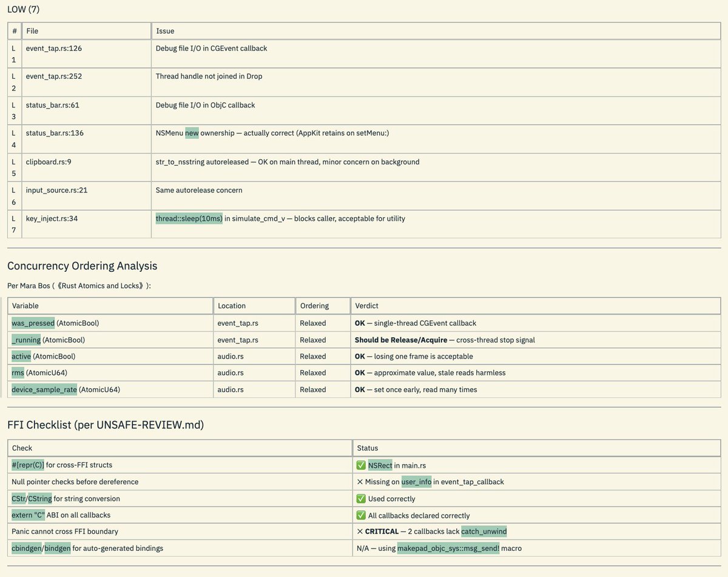Select "input_source.rs:21" in the File column
The width and height of the screenshot is (728, 577).
(x=56, y=190)
